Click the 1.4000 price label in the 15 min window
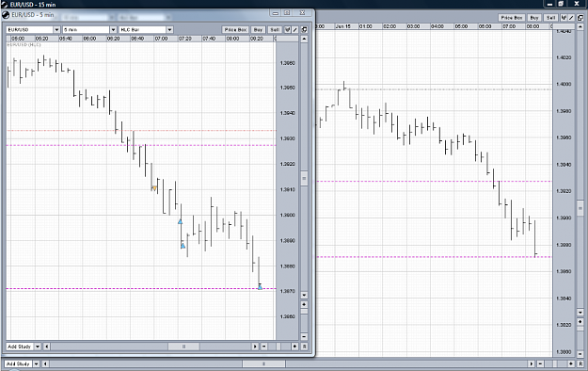 point(564,84)
